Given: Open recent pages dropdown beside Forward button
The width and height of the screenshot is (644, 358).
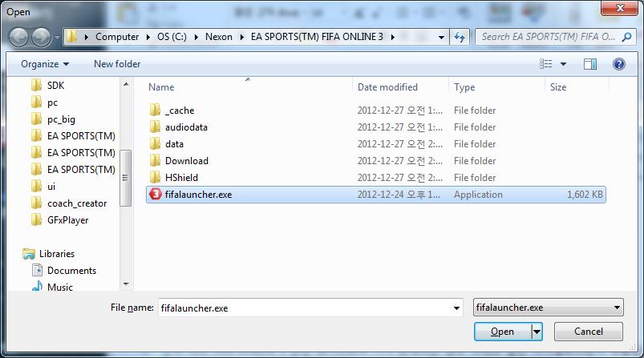Looking at the screenshot, I should pos(57,38).
